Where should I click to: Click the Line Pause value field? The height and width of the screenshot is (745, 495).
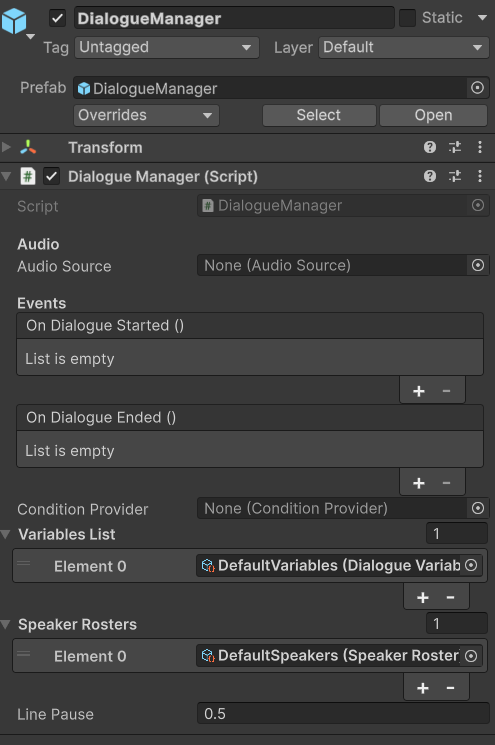[x=343, y=714]
